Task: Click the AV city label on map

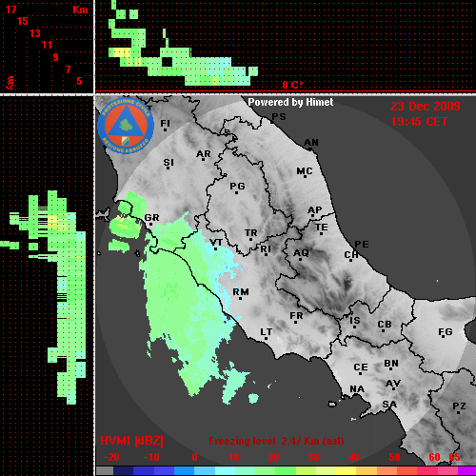Action: 393,384
